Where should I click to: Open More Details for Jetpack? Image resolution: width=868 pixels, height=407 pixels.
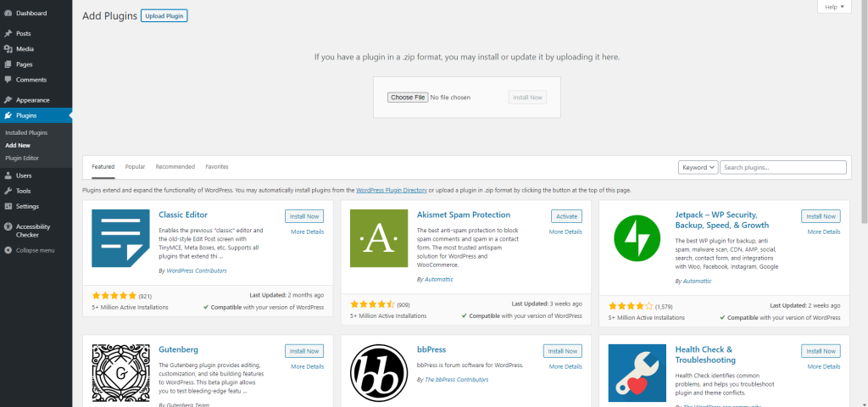point(824,232)
